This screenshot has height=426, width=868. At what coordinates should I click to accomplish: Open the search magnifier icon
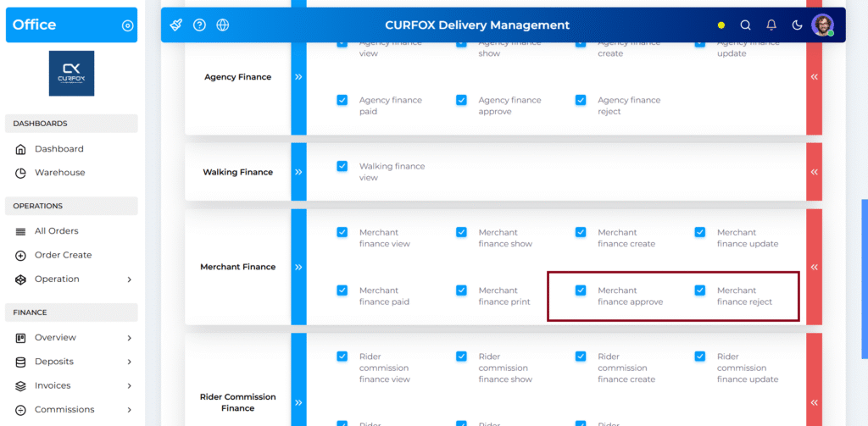point(746,25)
